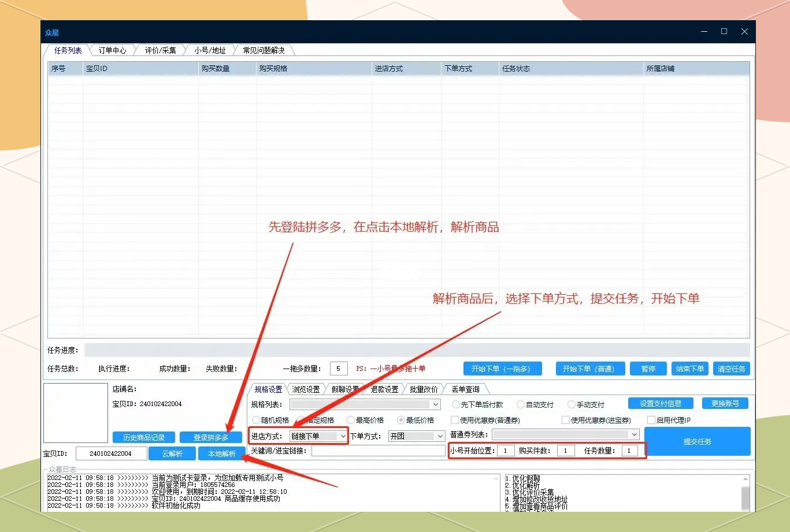Select the 随机规格 radio option

click(x=270, y=421)
